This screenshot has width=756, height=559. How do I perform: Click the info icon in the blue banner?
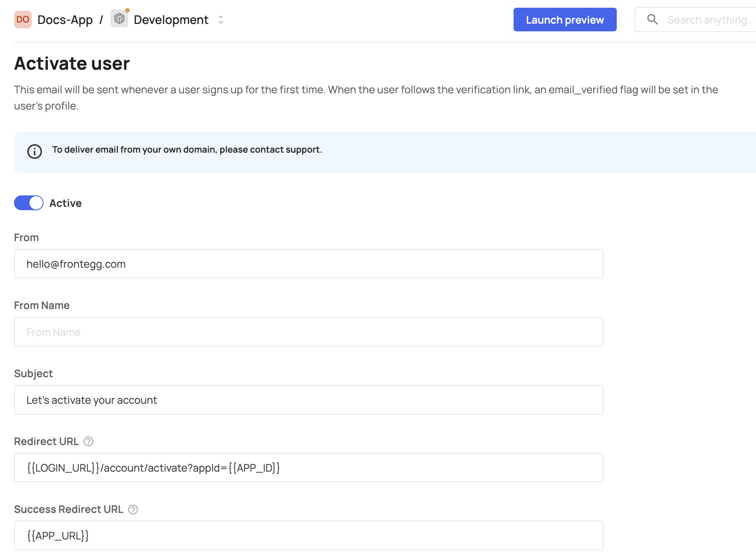[x=34, y=151]
